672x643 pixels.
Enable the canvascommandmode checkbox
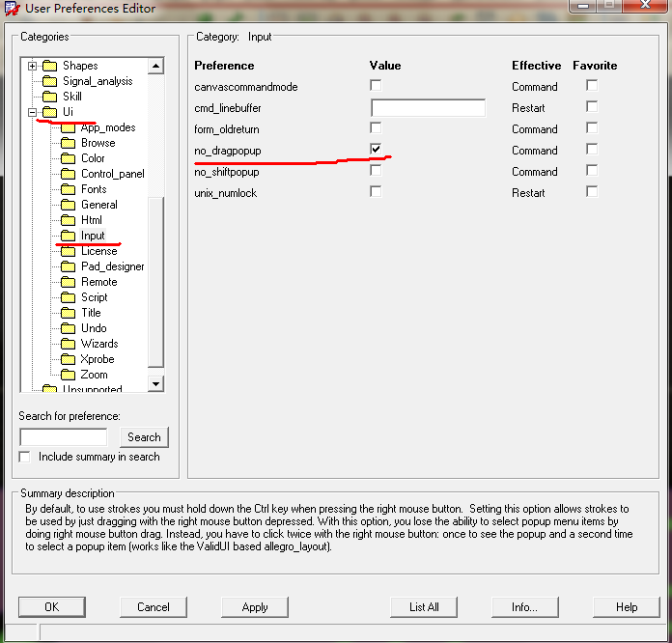coord(376,86)
